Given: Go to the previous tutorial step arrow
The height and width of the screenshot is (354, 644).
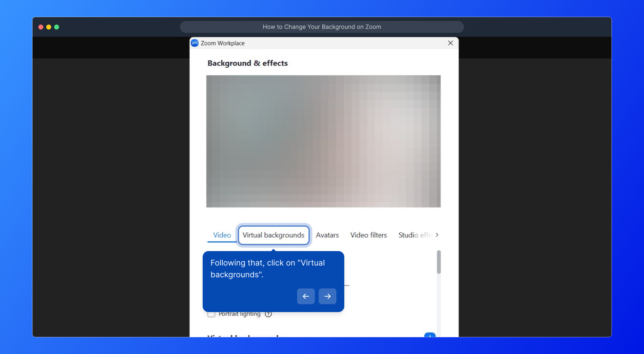Looking at the screenshot, I should tap(306, 296).
